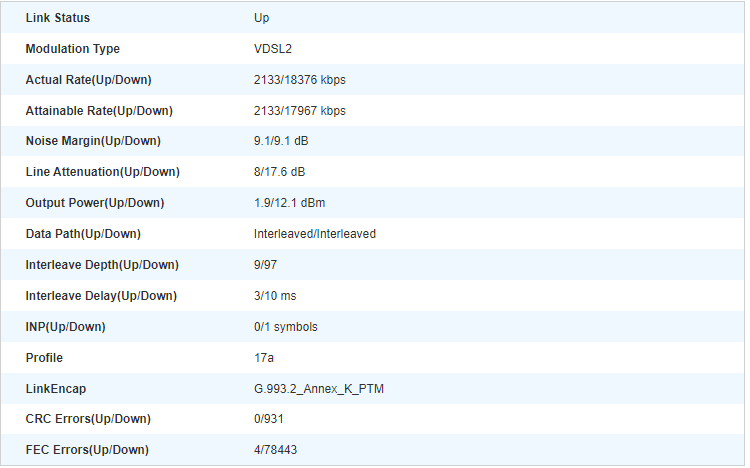Select the Attainable Rate(Up/Down) label
750x468 pixels.
tap(99, 111)
